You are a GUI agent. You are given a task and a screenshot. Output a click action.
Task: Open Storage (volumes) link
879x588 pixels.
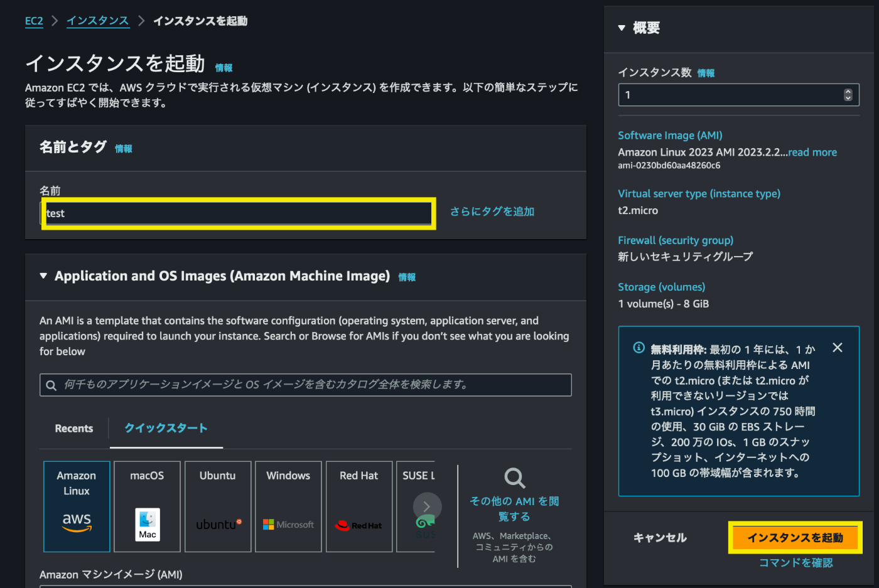point(661,287)
